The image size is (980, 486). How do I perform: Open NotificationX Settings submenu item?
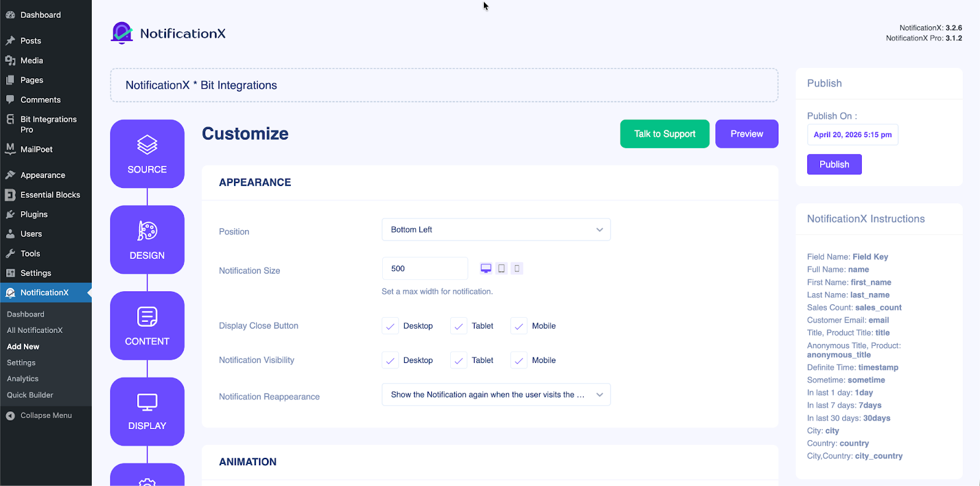[x=21, y=362]
